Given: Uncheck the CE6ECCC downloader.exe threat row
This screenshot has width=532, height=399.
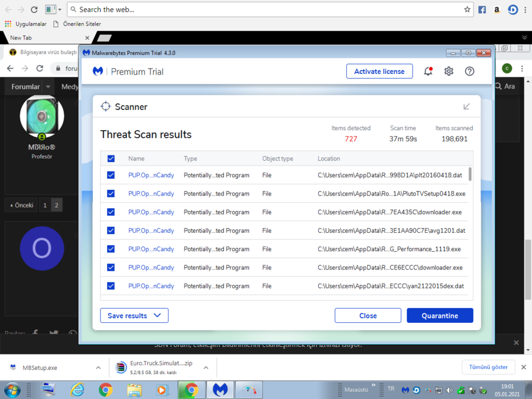Looking at the screenshot, I should click(111, 267).
